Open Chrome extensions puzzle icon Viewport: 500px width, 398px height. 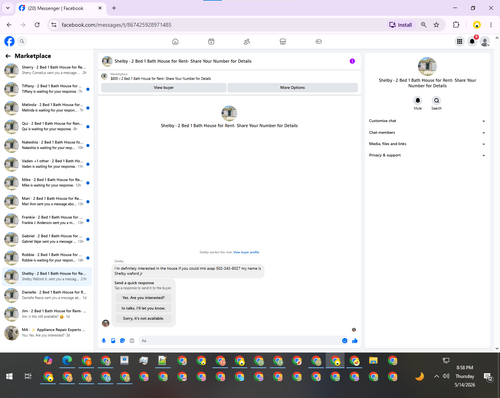click(456, 25)
